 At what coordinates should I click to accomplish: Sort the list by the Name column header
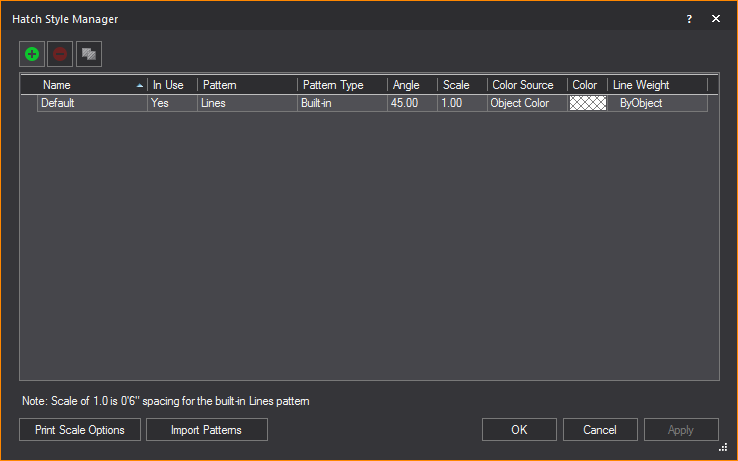[90, 85]
